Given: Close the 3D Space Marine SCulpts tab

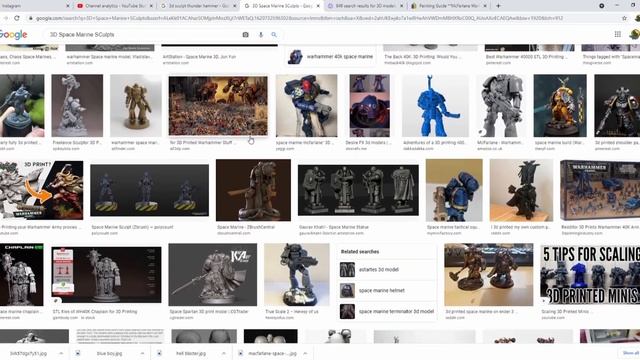Looking at the screenshot, I should point(318,6).
